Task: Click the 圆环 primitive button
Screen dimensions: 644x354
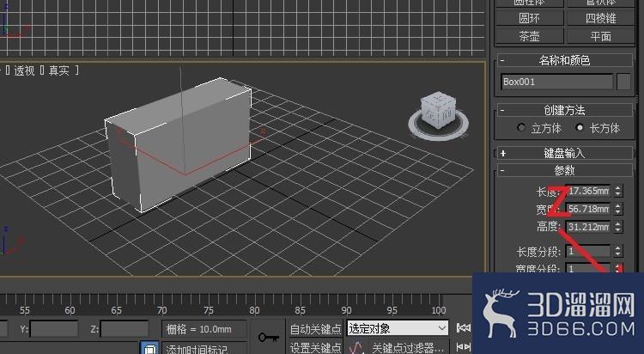Action: pos(529,19)
